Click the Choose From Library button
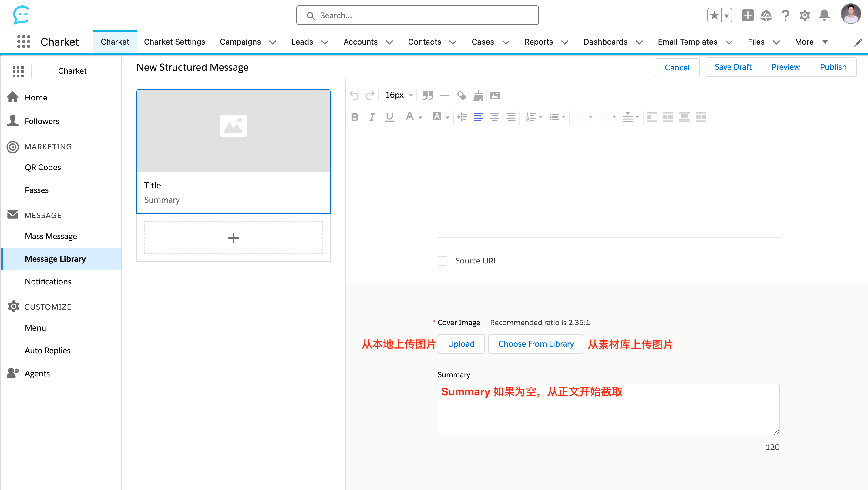This screenshot has width=868, height=490. (x=536, y=344)
